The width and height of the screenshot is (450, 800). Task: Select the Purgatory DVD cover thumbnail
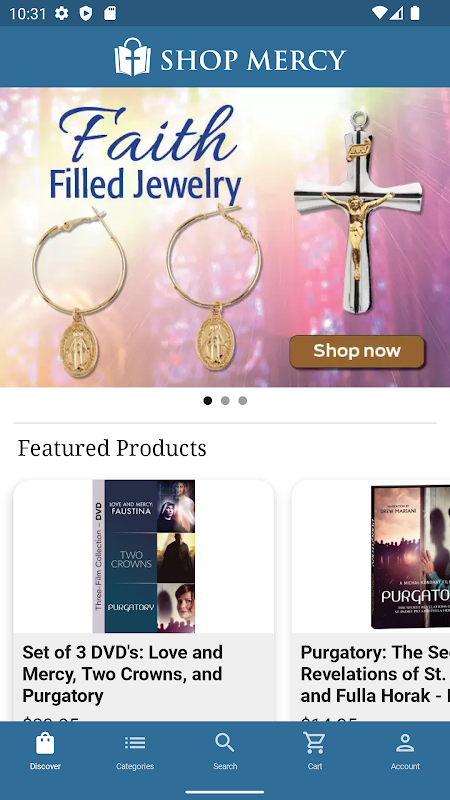pos(411,557)
